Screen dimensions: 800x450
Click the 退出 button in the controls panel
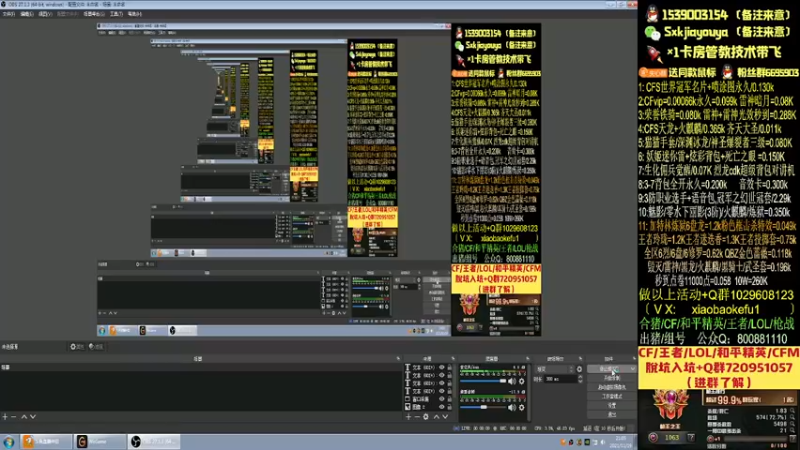click(612, 415)
